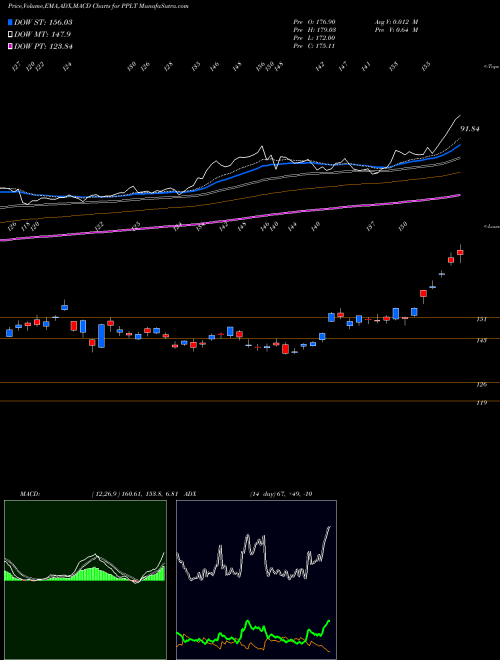This screenshot has height=660, width=500.
Task: Open the dark blue ADX indicator panel
Action: coord(256,580)
